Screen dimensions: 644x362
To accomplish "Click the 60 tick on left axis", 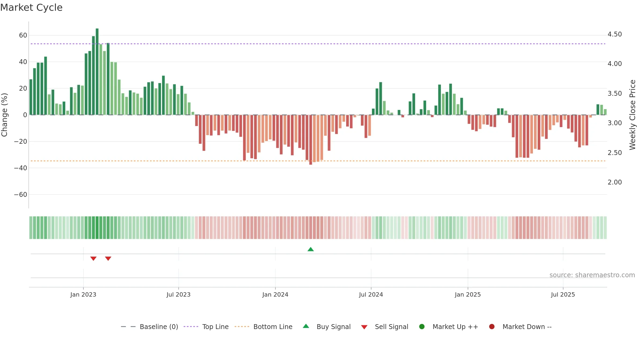I will tap(23, 35).
